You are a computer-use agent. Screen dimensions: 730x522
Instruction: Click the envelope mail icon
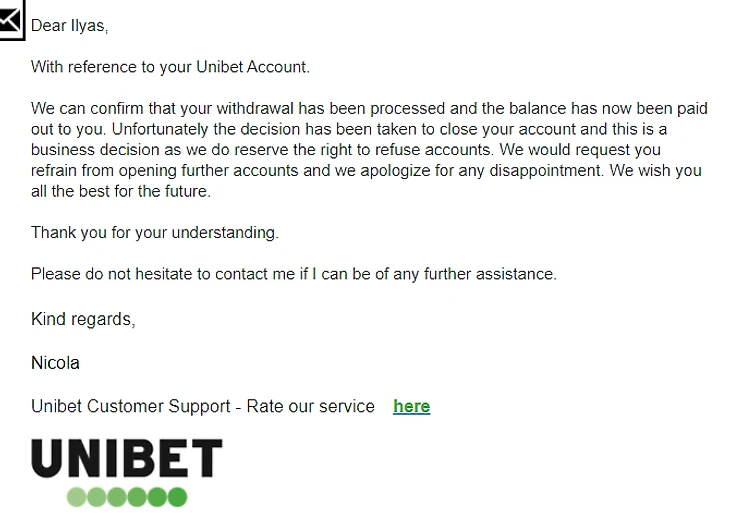(x=11, y=20)
